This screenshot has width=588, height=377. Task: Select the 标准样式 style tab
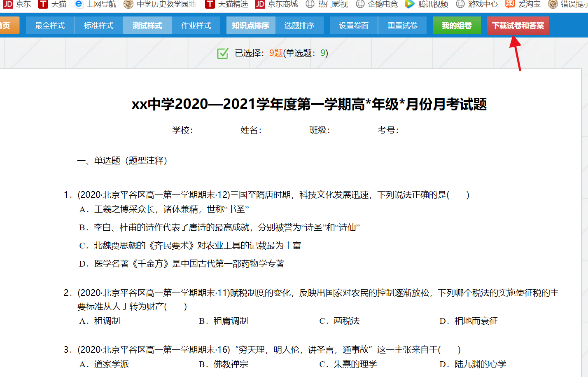click(x=98, y=26)
